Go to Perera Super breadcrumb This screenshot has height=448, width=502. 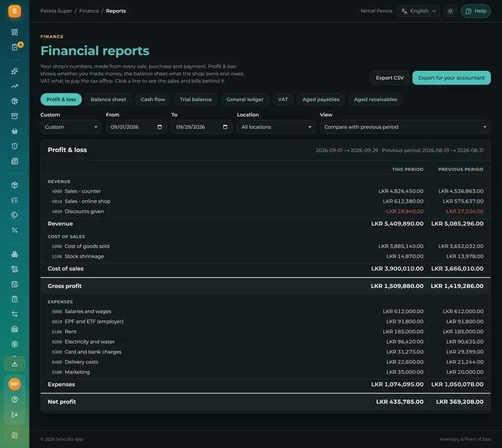(x=56, y=11)
